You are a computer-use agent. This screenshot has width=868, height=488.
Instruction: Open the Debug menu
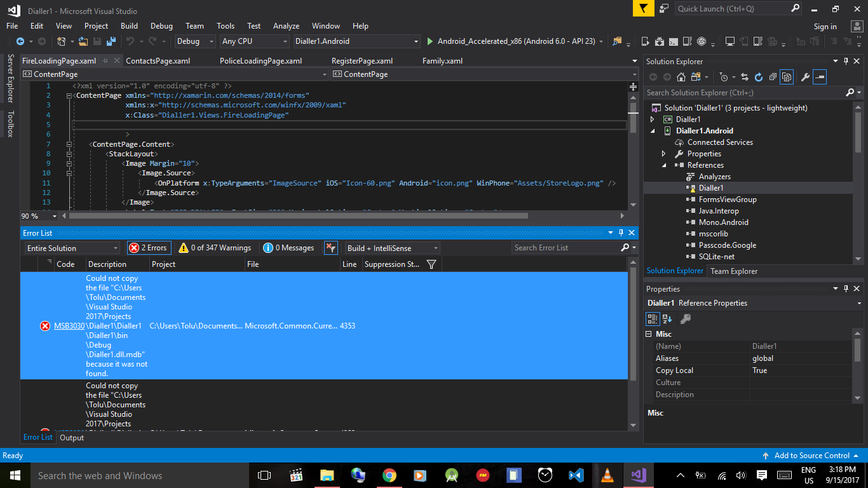pyautogui.click(x=161, y=26)
